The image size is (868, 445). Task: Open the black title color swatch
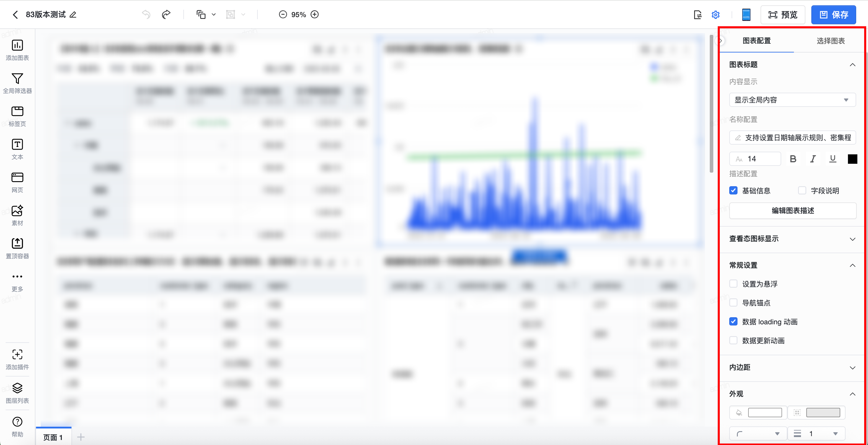(x=852, y=159)
